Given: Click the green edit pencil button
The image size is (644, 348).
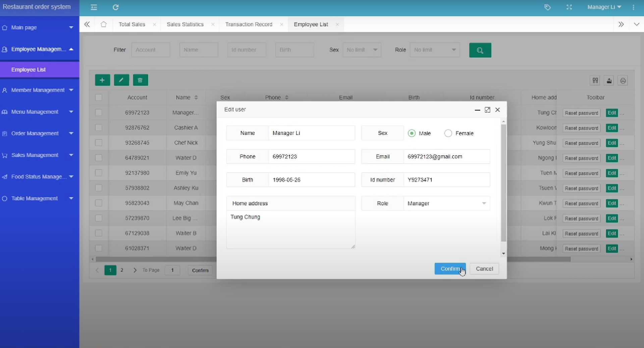Looking at the screenshot, I should pos(121,80).
